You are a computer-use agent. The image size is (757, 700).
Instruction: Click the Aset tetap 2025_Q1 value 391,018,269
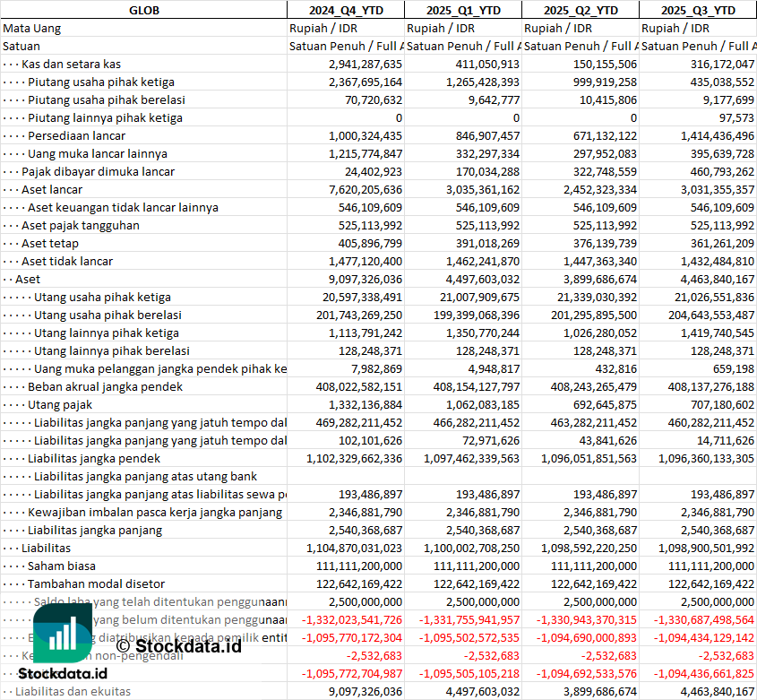(474, 243)
